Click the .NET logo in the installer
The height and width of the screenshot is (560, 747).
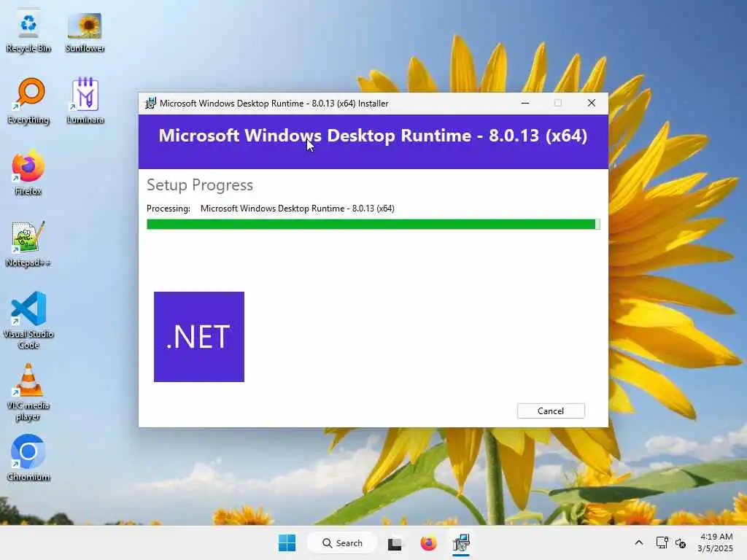coord(199,337)
